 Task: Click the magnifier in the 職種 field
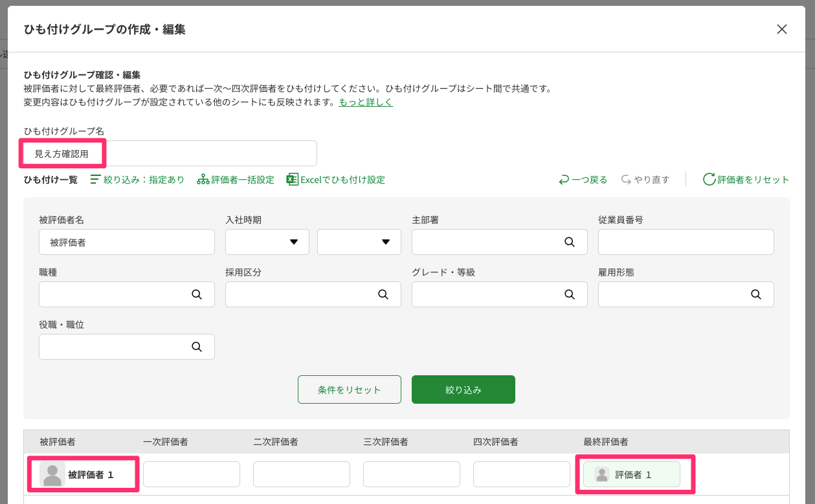pyautogui.click(x=197, y=294)
